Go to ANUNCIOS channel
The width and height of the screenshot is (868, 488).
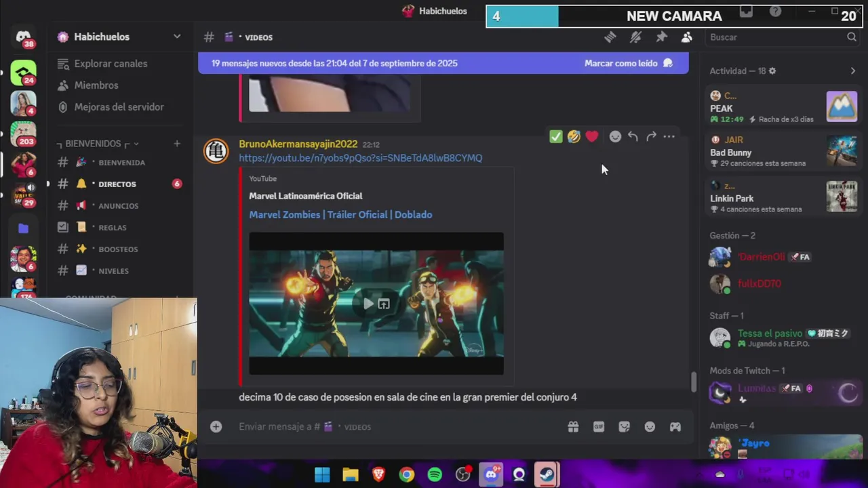point(119,206)
